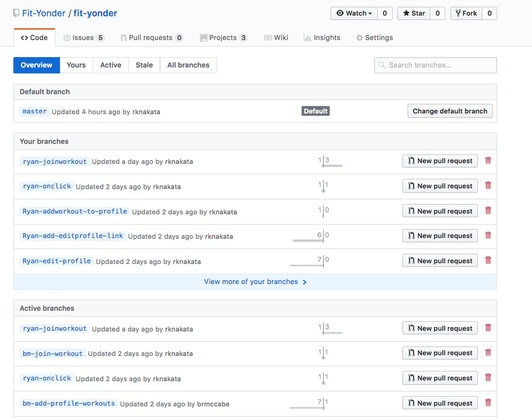Image resolution: width=532 pixels, height=419 pixels.
Task: Select the All branches filter
Action: tap(189, 65)
